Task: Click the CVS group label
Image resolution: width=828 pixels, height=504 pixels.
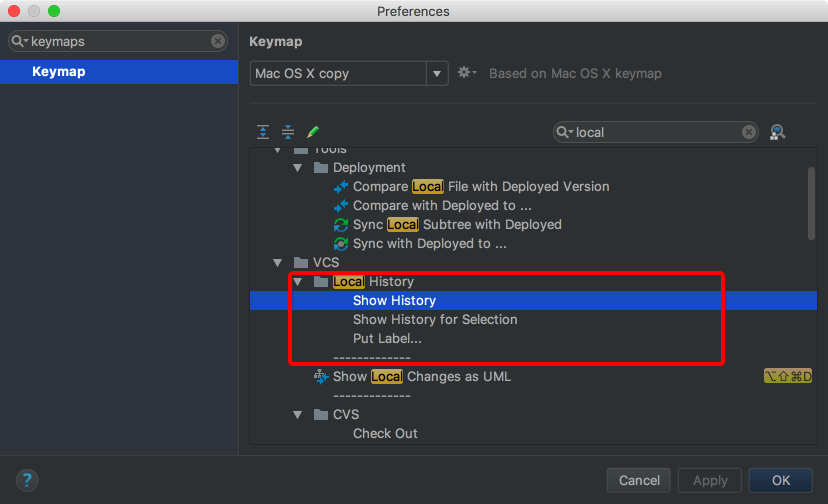Action: (346, 414)
